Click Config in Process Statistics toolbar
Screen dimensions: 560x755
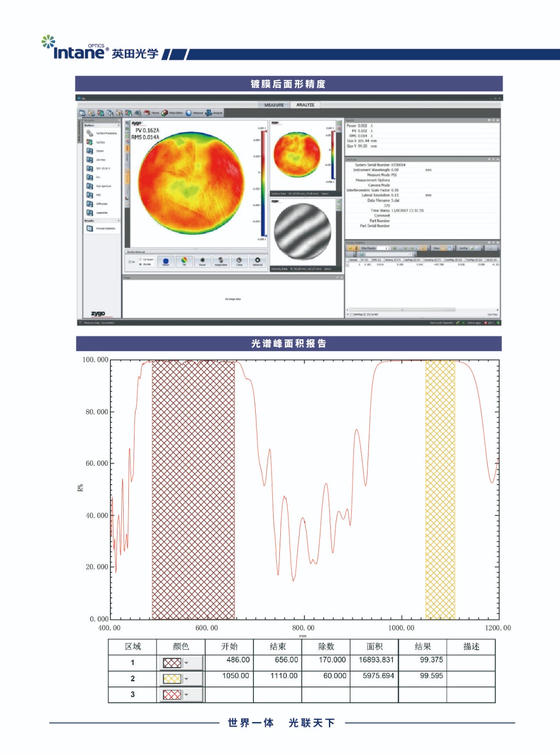(463, 248)
